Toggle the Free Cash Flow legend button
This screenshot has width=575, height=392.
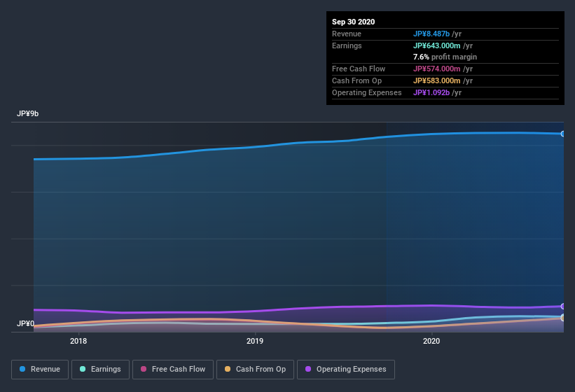(x=173, y=370)
